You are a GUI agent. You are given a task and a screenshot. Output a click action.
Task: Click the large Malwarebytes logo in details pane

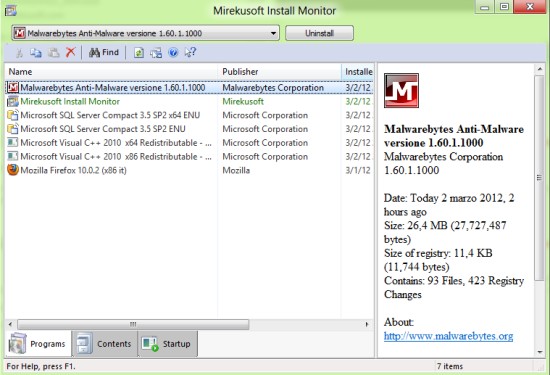click(401, 90)
